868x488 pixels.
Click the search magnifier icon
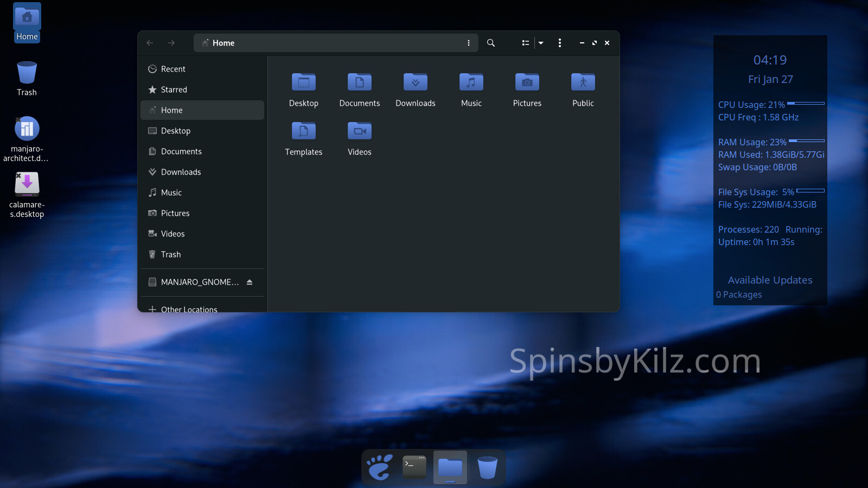pyautogui.click(x=490, y=43)
